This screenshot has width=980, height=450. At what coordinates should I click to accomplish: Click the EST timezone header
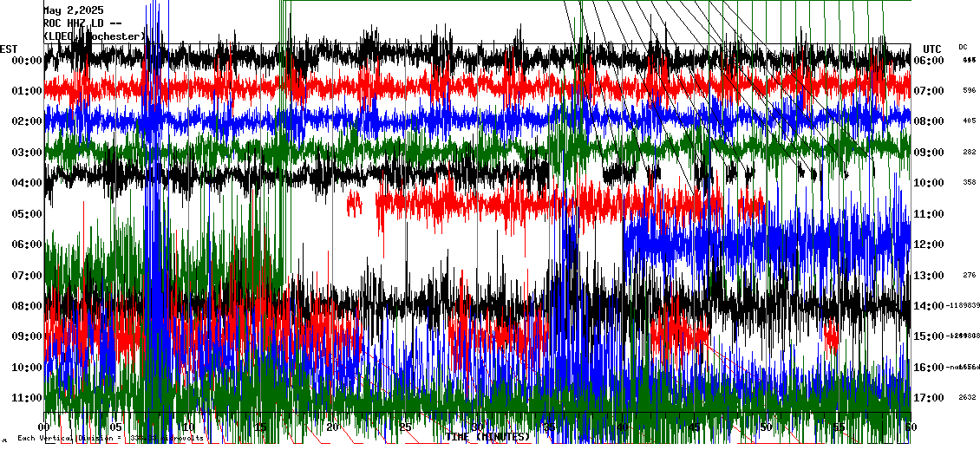pyautogui.click(x=9, y=49)
